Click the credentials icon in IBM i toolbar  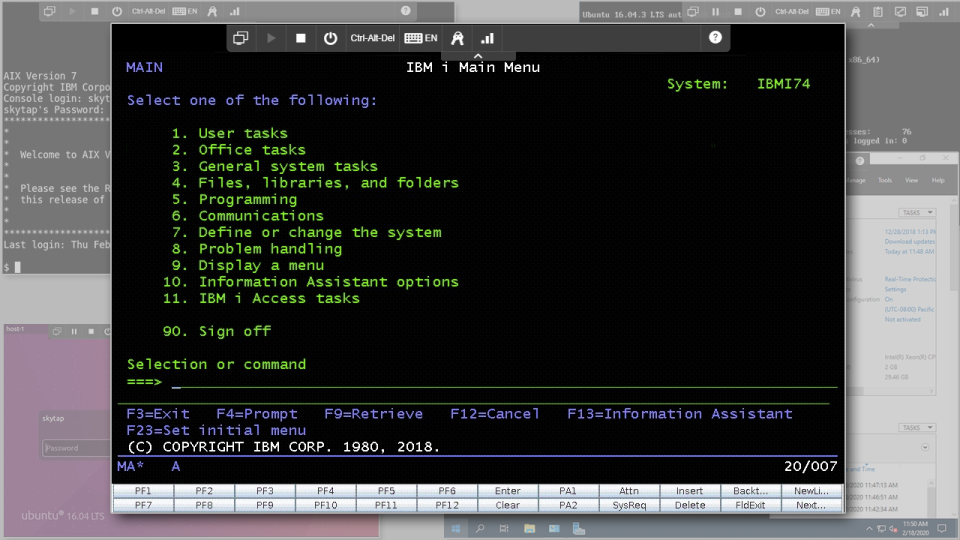pyautogui.click(x=457, y=38)
